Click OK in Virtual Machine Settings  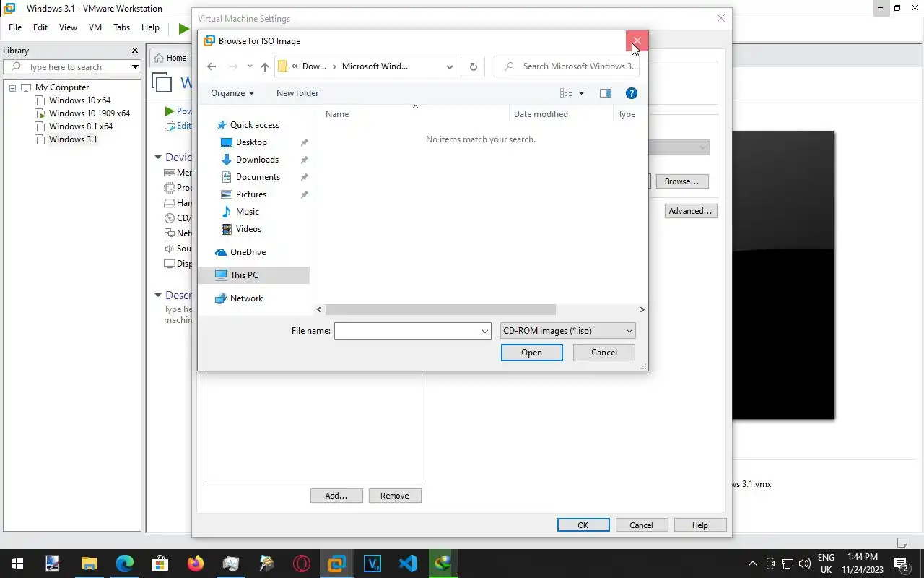coord(583,525)
